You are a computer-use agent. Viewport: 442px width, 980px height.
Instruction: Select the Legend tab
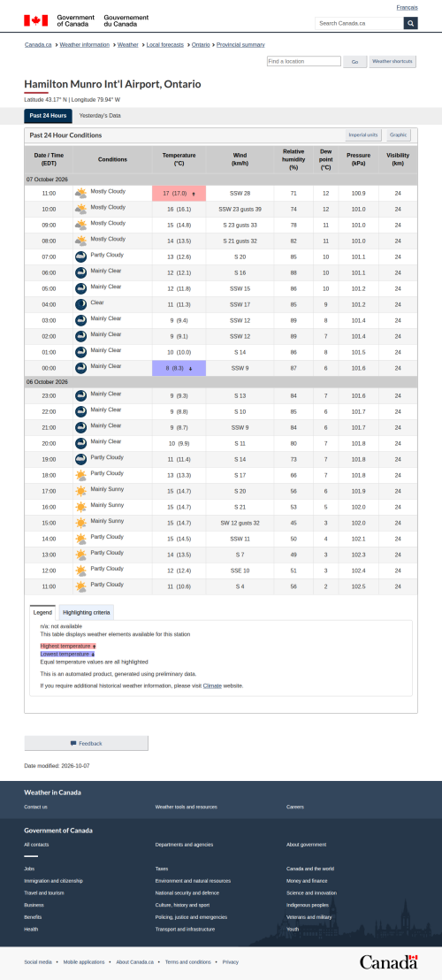(42, 612)
